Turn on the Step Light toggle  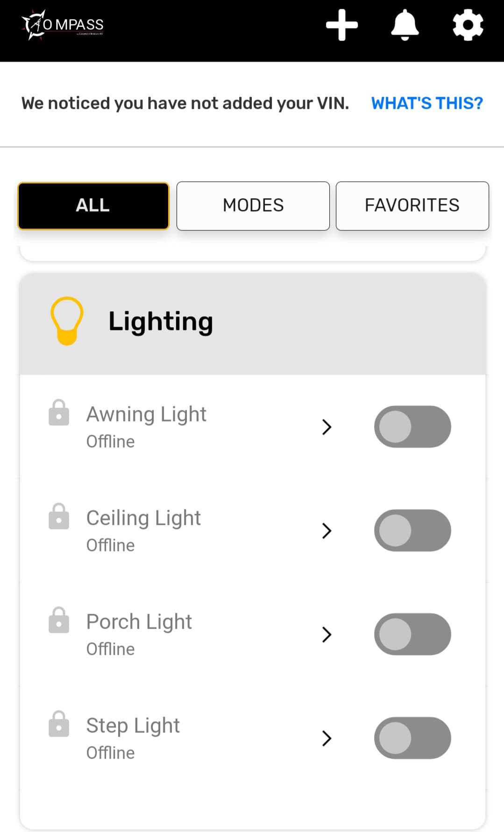pos(412,738)
